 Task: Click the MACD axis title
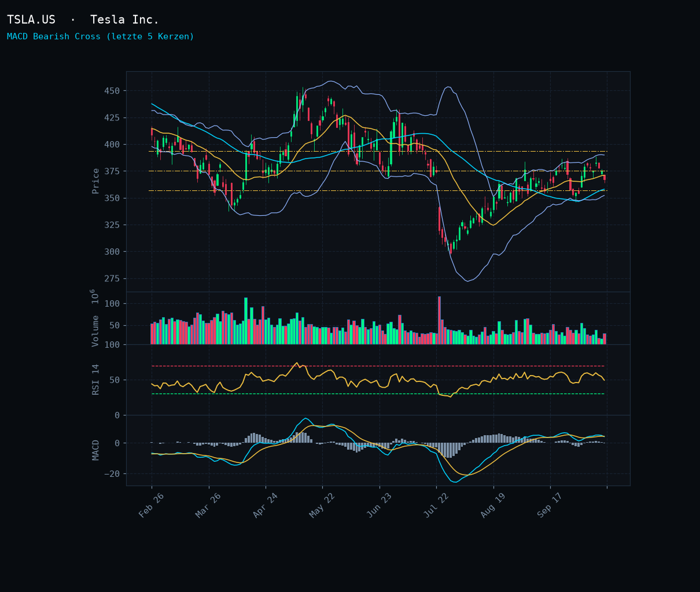(x=96, y=450)
